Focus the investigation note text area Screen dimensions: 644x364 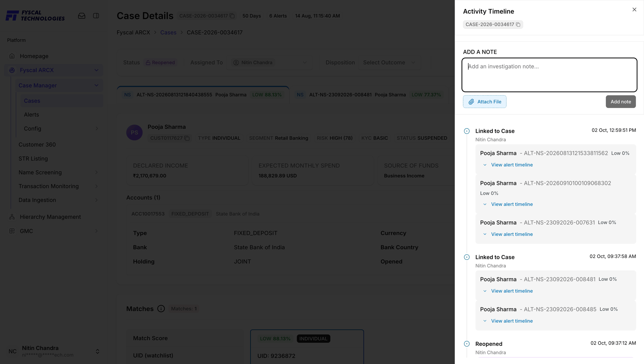click(x=549, y=75)
